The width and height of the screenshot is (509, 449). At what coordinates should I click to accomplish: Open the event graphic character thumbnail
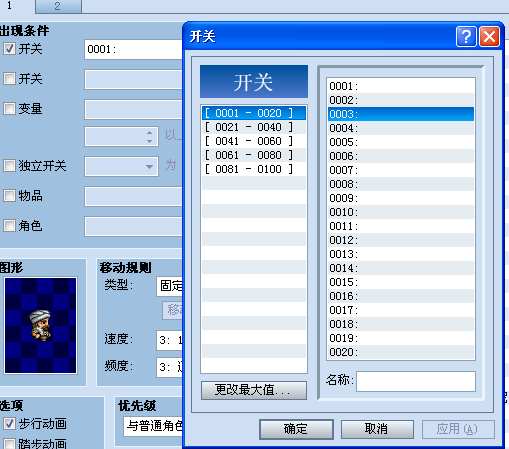coord(40,325)
